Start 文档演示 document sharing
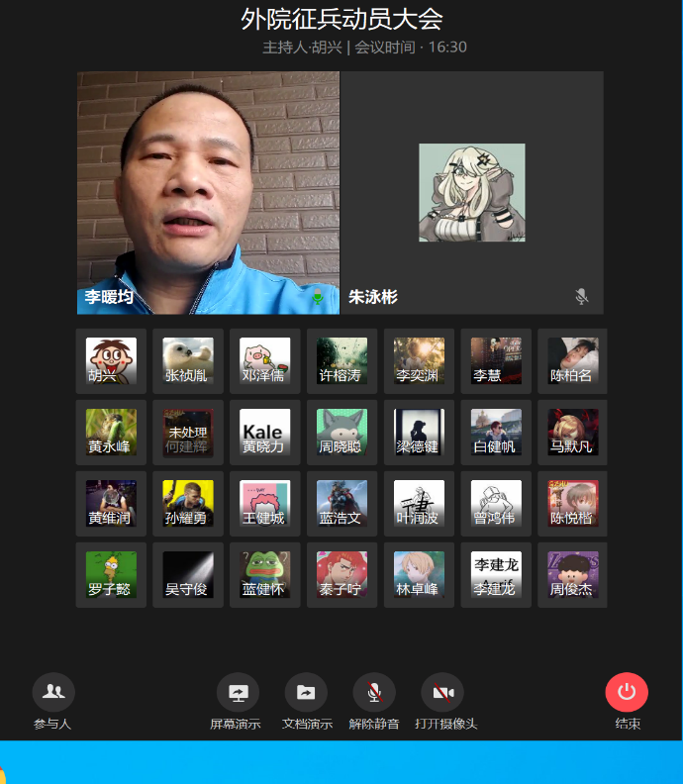 [x=306, y=692]
